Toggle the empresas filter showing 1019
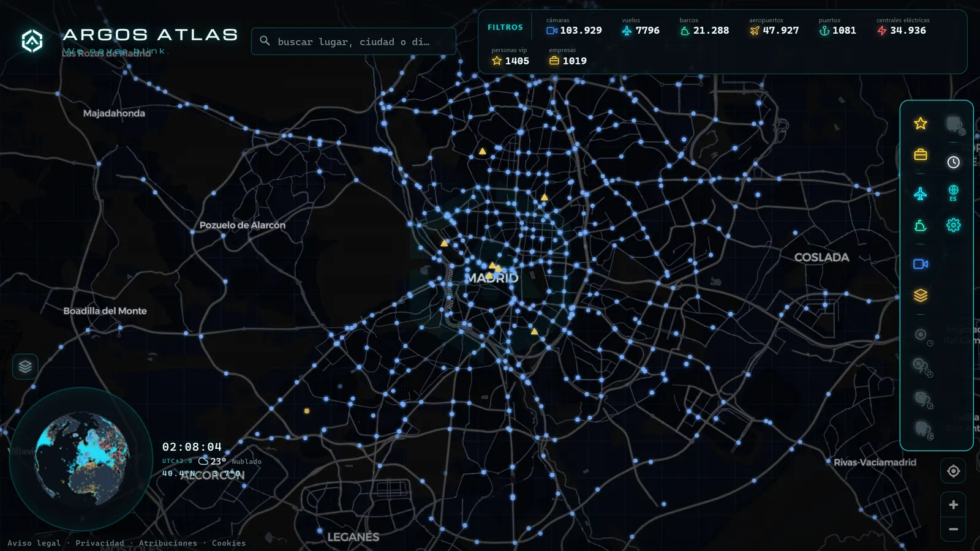The image size is (980, 551). [568, 57]
